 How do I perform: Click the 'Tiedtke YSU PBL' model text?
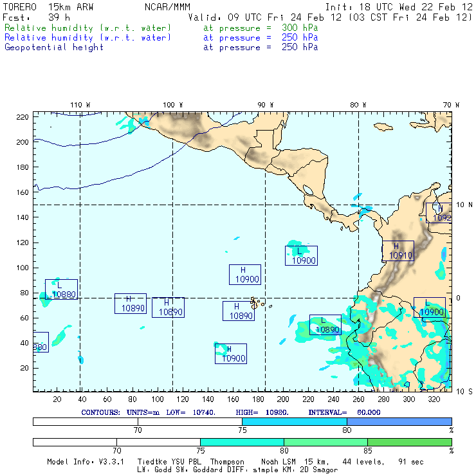point(169,462)
